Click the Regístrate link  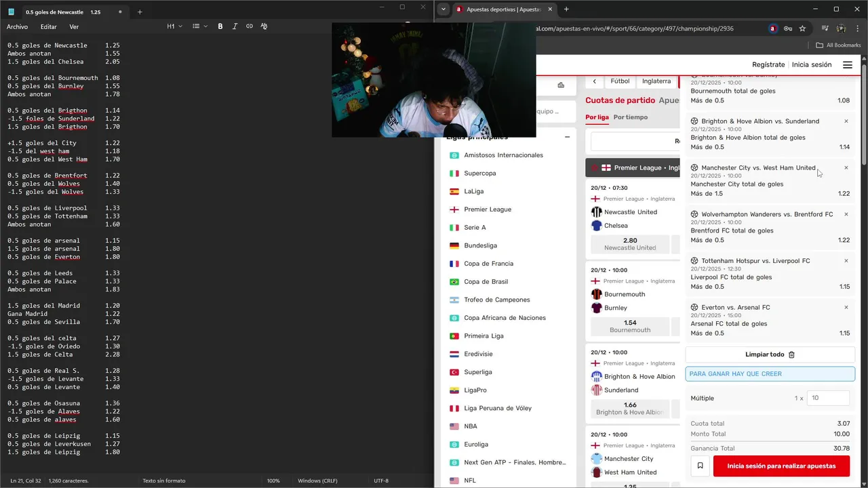(x=768, y=65)
